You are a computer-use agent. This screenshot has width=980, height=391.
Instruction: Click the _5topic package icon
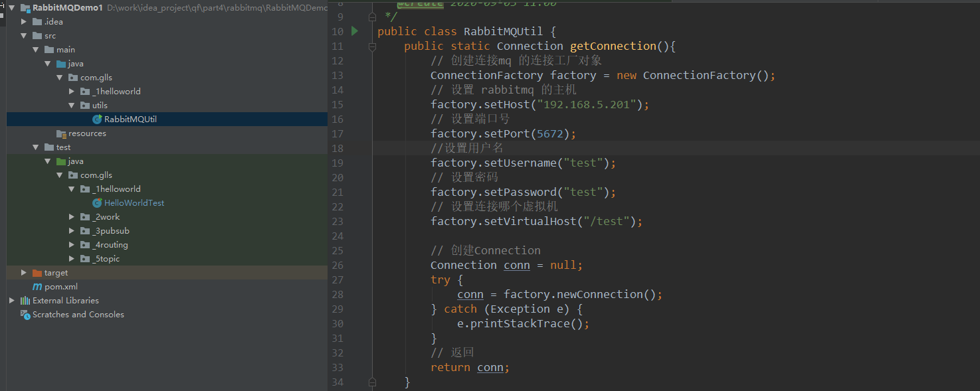pos(85,259)
